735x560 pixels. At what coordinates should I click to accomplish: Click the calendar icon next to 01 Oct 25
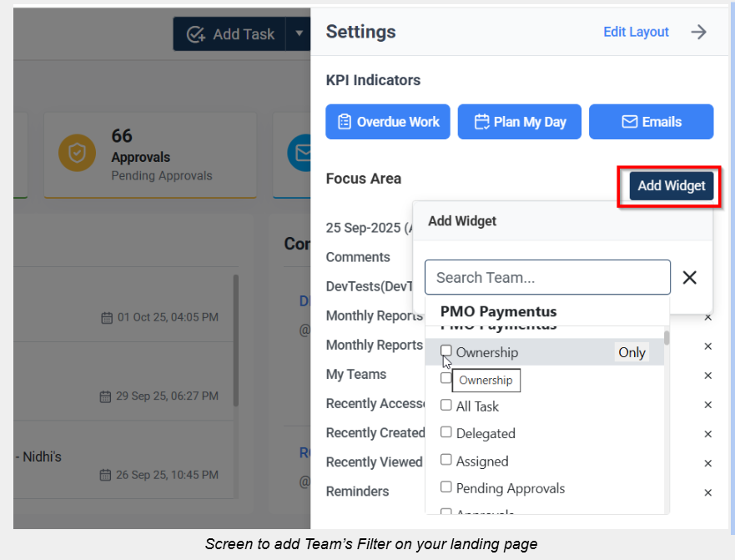107,318
